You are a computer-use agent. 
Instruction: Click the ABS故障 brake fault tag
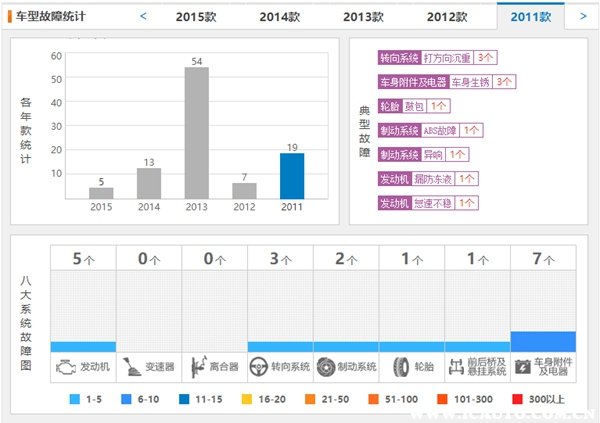(439, 130)
